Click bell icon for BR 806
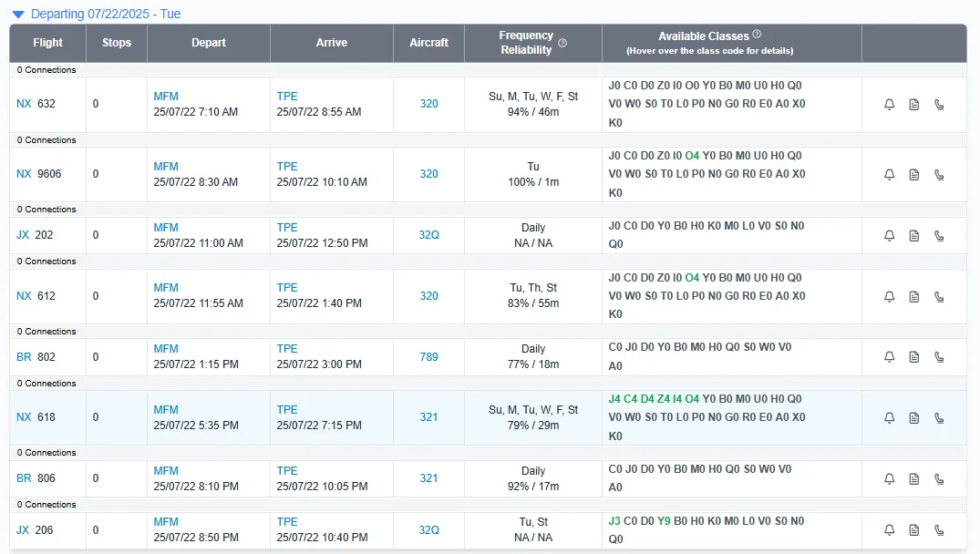 890,479
